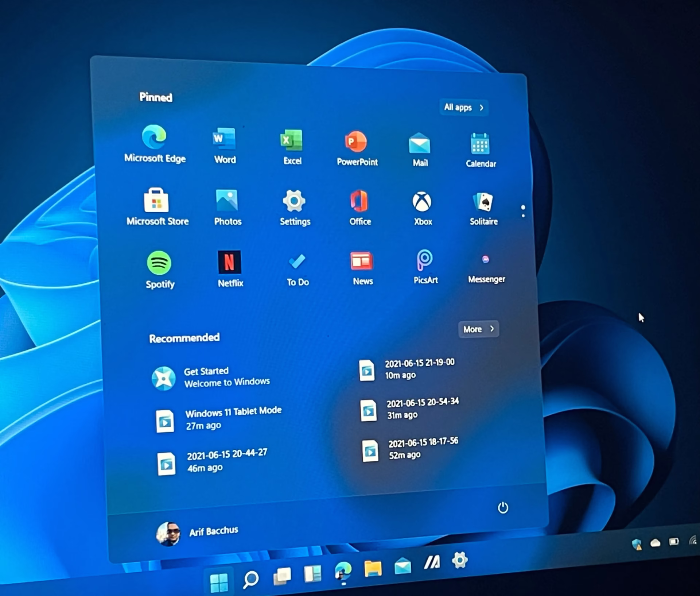Open Microsoft Edge from pinned apps
Screen dimensions: 700x596
[x=154, y=138]
